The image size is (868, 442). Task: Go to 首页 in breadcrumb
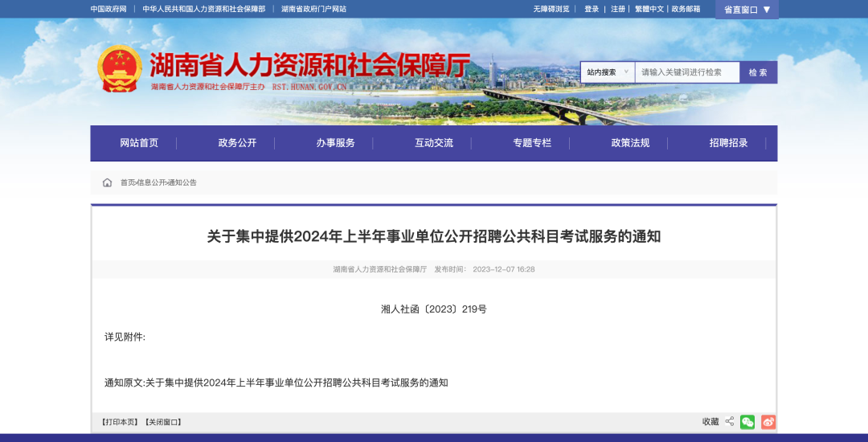pyautogui.click(x=127, y=182)
